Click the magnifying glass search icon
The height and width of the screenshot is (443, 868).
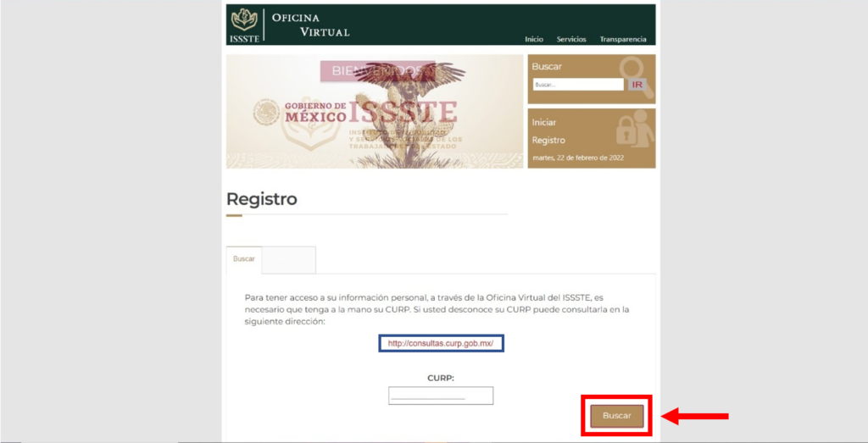pos(637,75)
